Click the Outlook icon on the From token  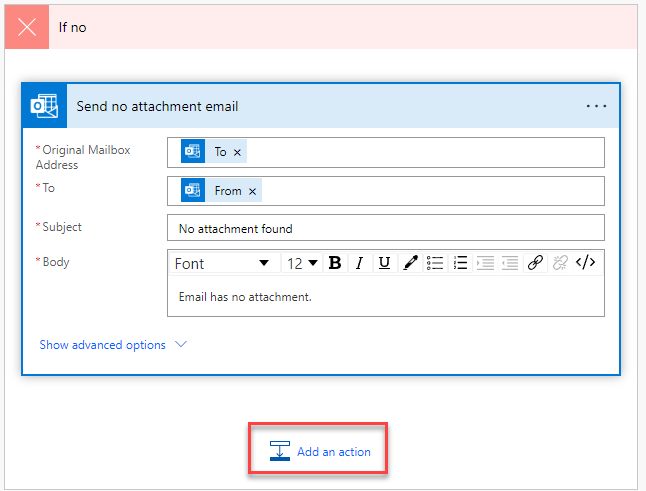tap(193, 190)
